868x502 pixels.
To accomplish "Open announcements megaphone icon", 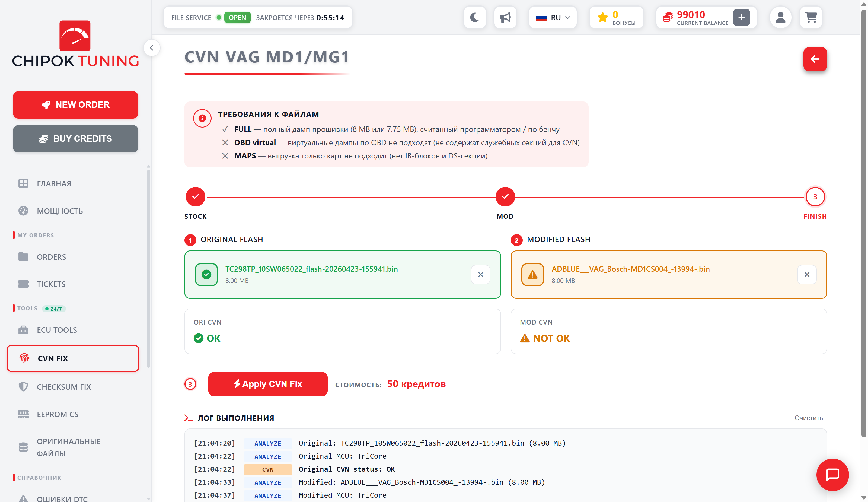I will click(x=505, y=18).
